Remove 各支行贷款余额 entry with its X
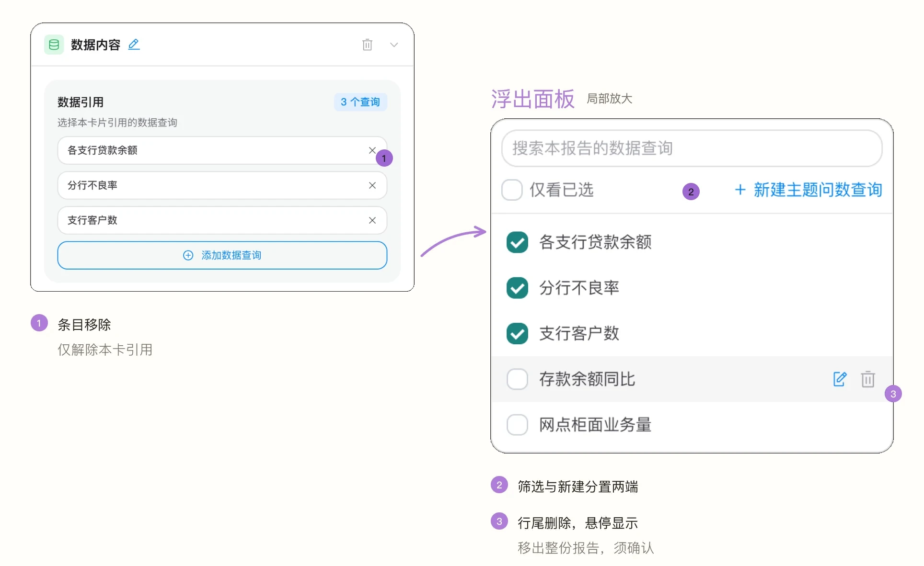The height and width of the screenshot is (566, 924). coord(372,150)
